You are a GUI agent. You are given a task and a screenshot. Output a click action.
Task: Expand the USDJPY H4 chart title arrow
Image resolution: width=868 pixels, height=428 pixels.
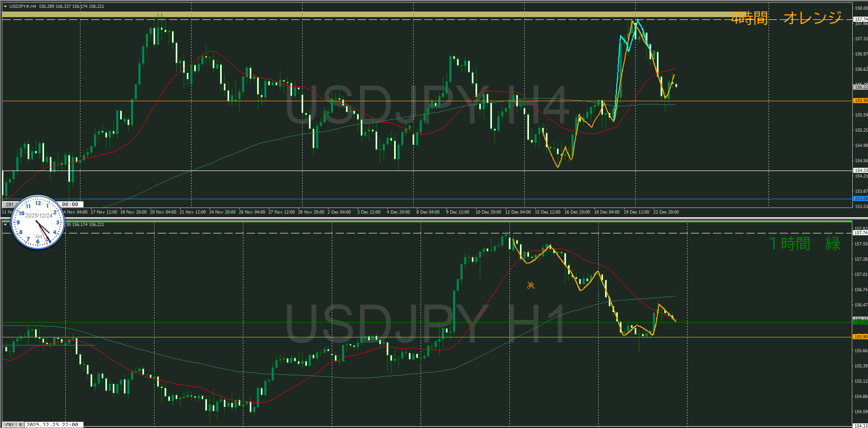[x=5, y=6]
